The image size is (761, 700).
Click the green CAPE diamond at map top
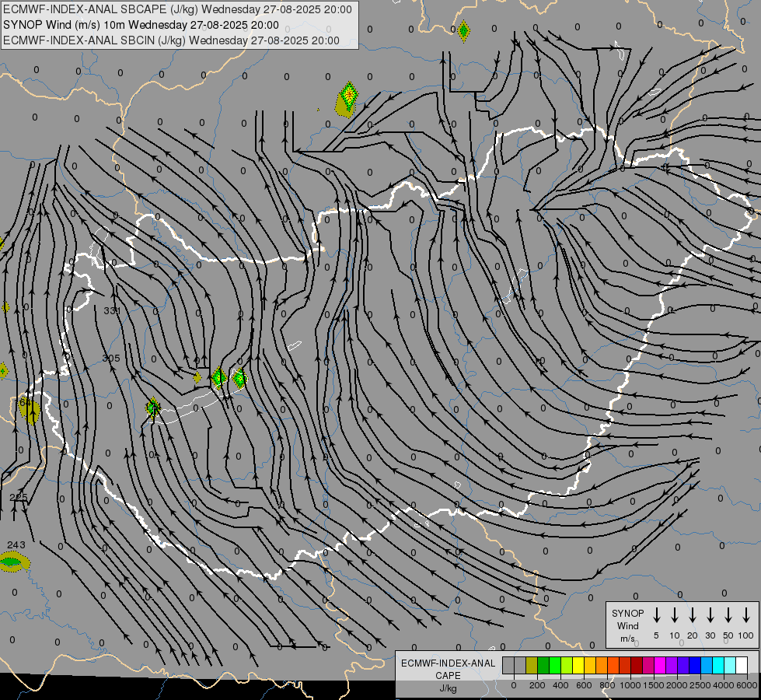(463, 31)
